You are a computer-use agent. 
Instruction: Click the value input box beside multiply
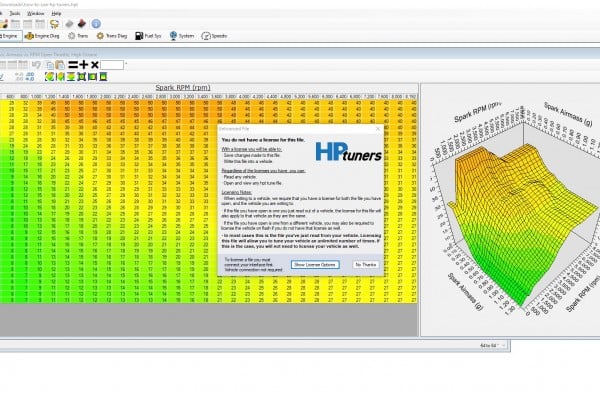pyautogui.click(x=112, y=65)
